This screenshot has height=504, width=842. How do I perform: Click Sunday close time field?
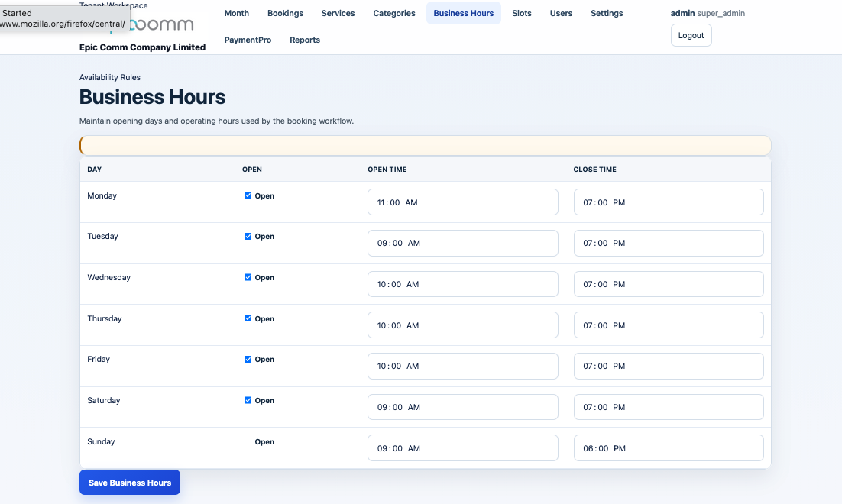(x=668, y=448)
